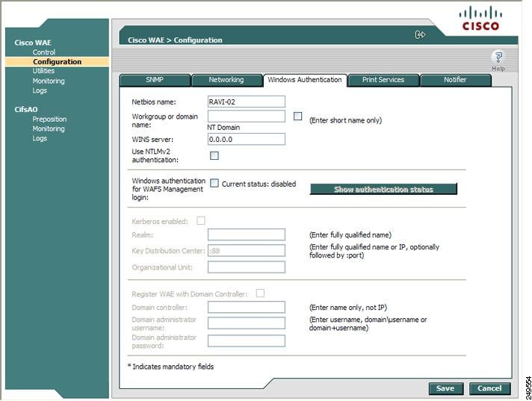Click the WINS server field
The width and height of the screenshot is (532, 401).
[x=247, y=140]
